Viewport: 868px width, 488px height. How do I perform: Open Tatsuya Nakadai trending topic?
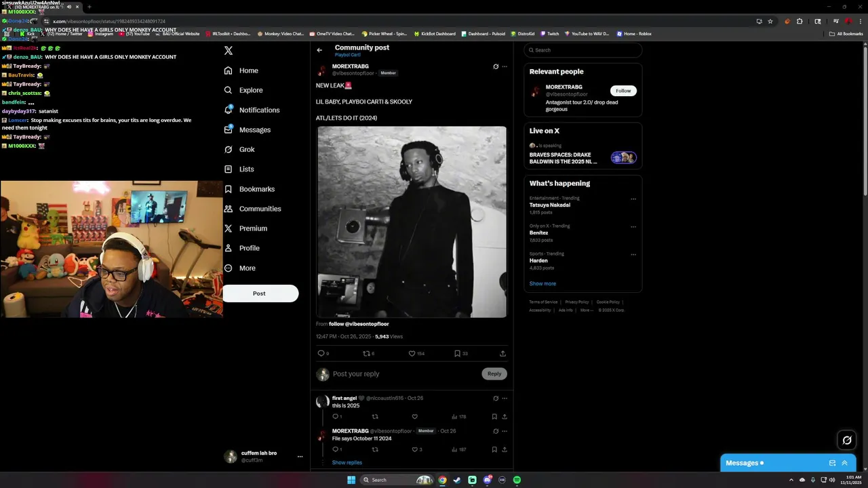550,205
